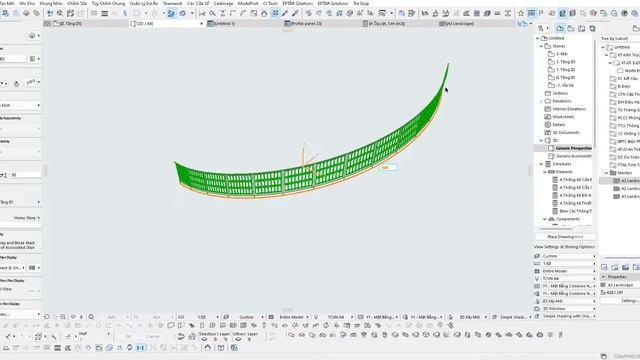Switch to the 0. Tầng 01 floor plan tab
This screenshot has width=640, height=360.
click(86, 24)
